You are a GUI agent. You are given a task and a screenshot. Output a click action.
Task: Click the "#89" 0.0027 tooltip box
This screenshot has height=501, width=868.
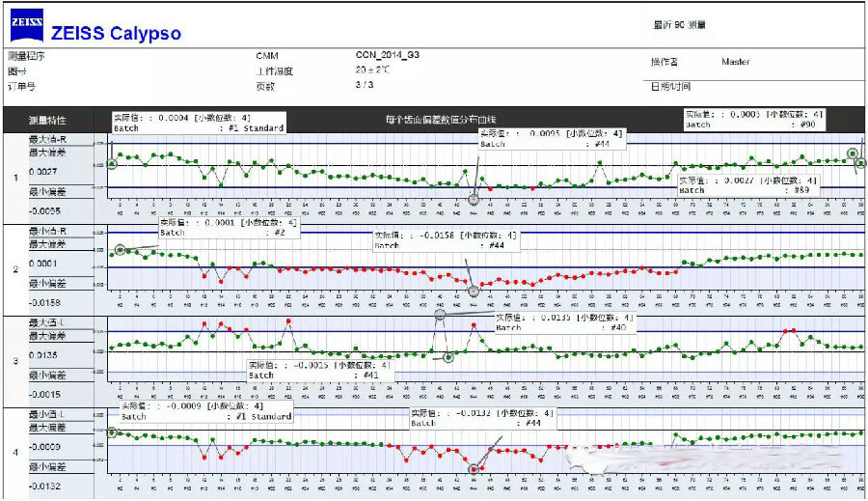pos(747,185)
